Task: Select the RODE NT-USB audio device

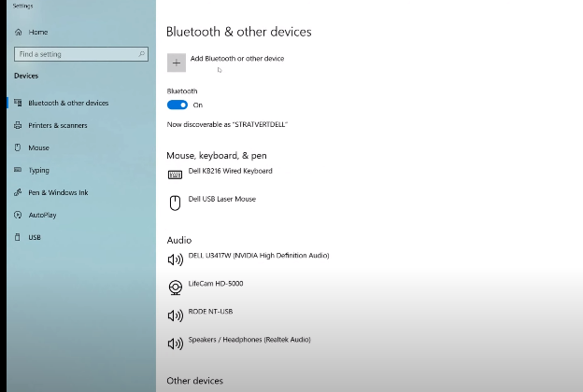Action: pos(210,312)
